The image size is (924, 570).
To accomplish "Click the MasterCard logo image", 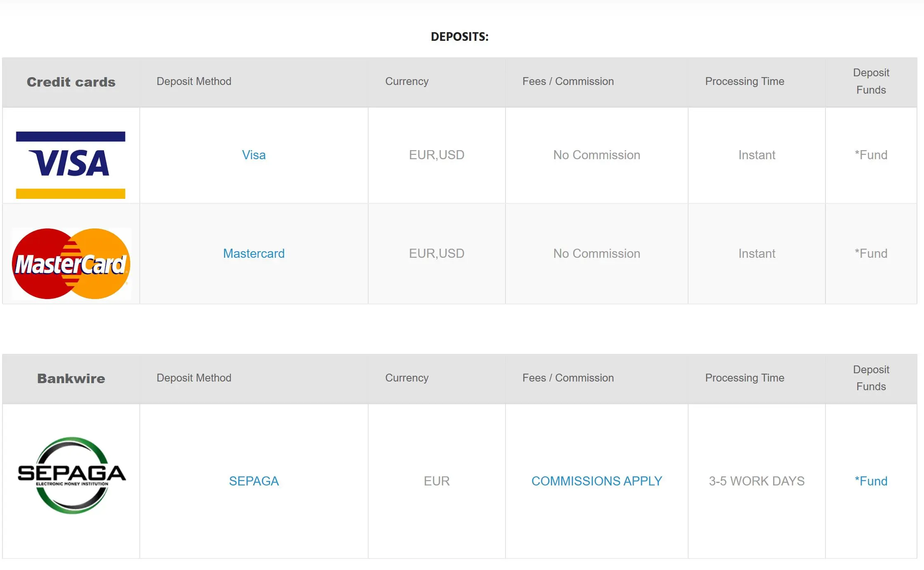I will pos(71,264).
